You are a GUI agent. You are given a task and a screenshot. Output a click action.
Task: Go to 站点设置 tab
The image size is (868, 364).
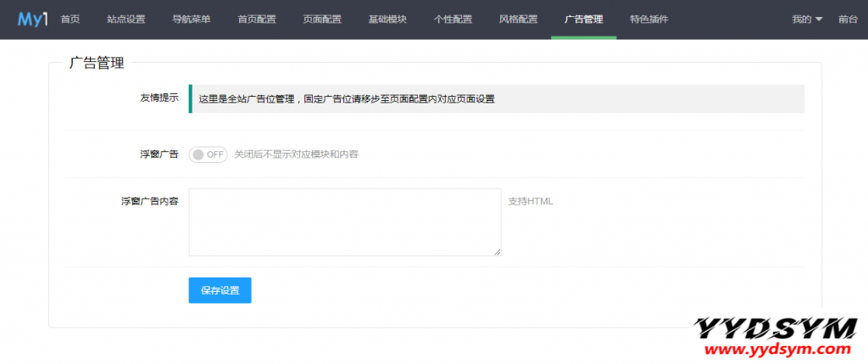point(126,20)
